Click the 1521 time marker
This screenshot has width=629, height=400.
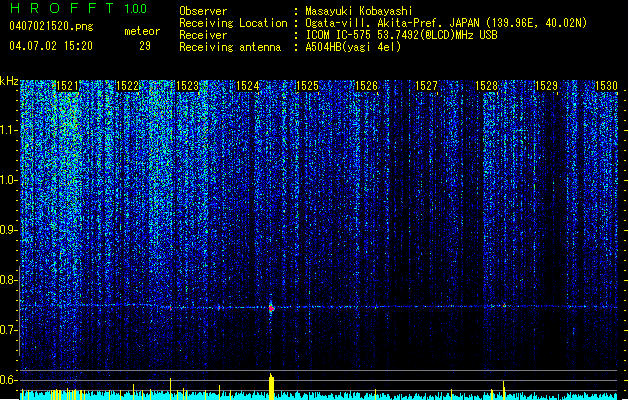pos(67,86)
